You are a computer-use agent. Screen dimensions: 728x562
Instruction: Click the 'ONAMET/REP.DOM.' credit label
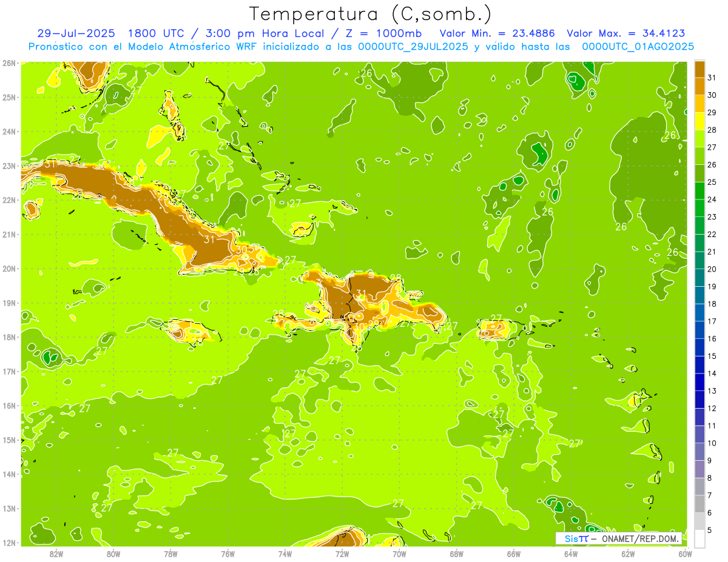[640, 538]
